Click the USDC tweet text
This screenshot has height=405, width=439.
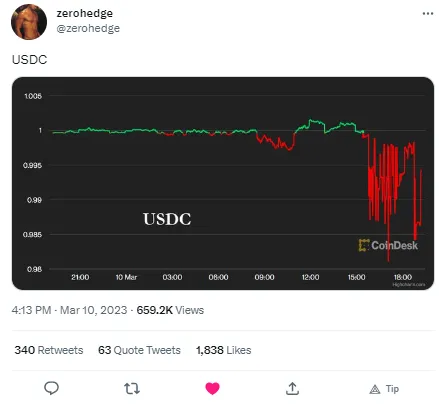coord(29,60)
